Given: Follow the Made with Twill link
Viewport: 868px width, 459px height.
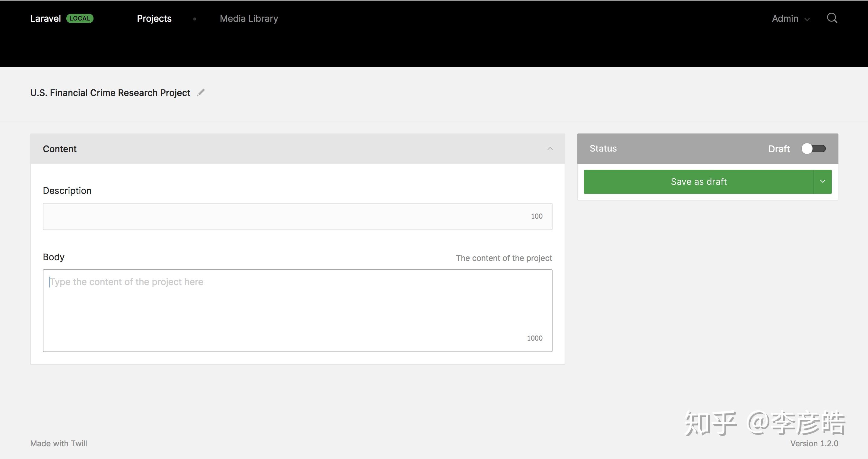Looking at the screenshot, I should (59, 443).
